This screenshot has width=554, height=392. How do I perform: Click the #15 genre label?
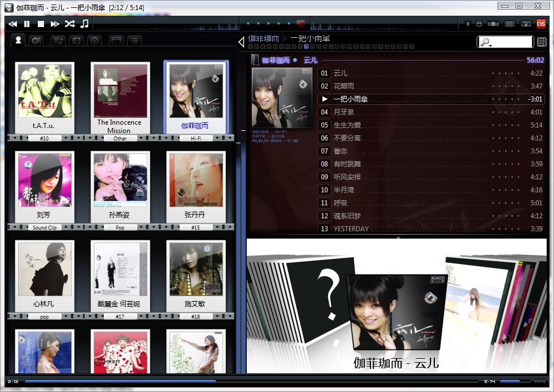click(x=196, y=227)
